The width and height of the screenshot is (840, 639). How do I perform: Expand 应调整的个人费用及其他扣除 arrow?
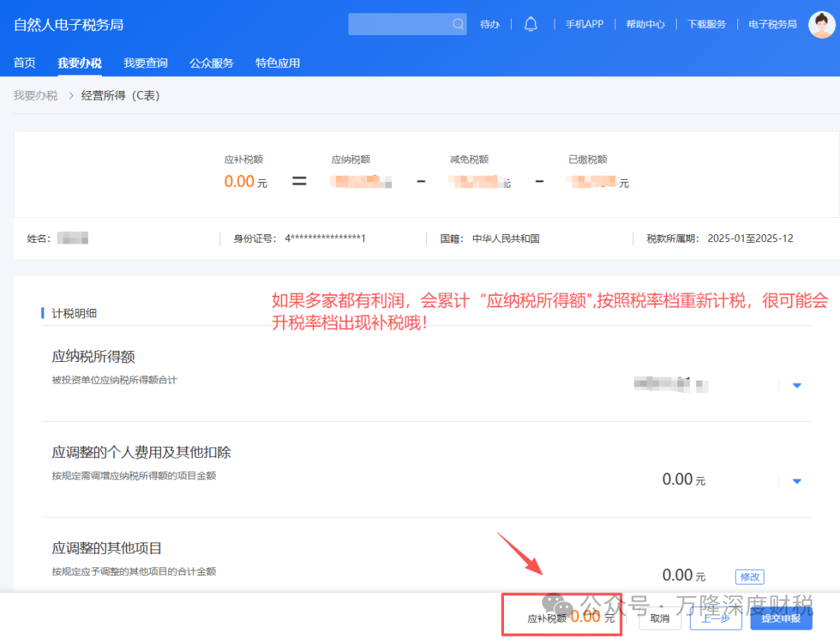point(796,481)
